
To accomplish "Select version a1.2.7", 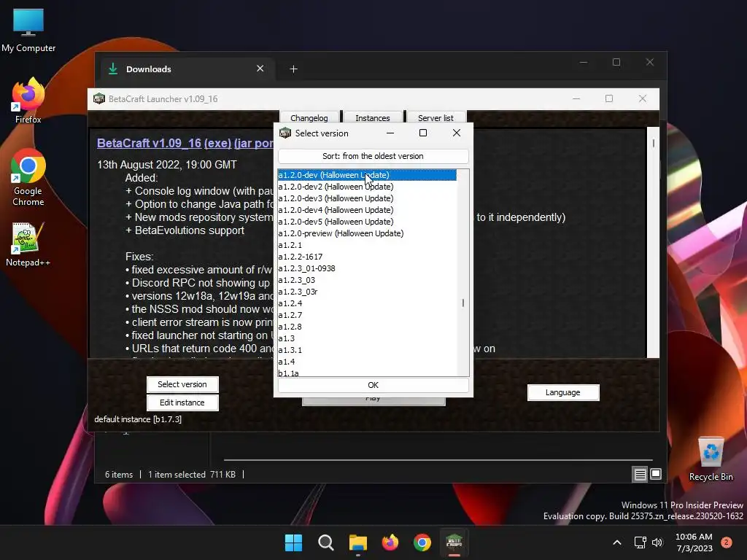I will (x=367, y=315).
